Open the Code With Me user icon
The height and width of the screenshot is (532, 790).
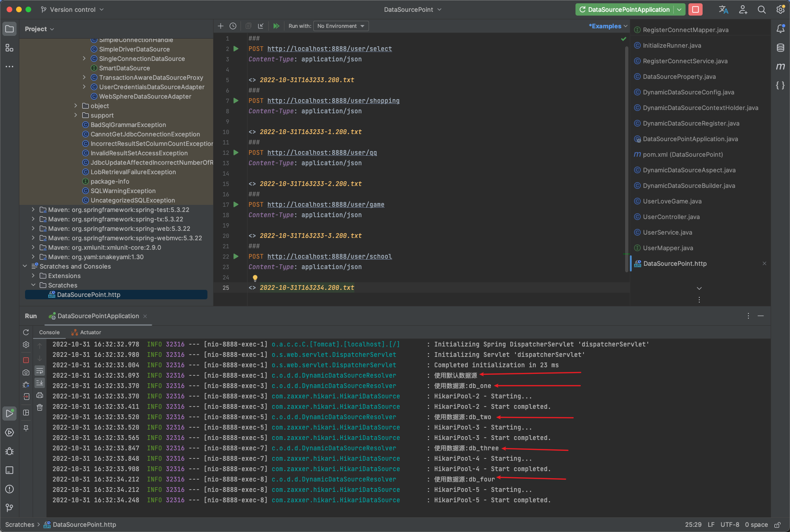click(743, 9)
